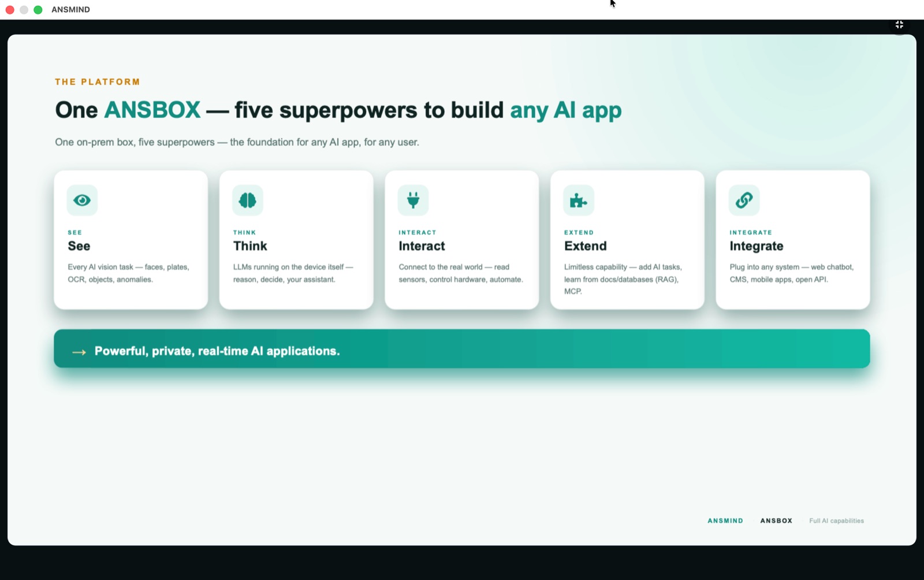The image size is (924, 580).
Task: Click the 'THE PLATFORM' heading label
Action: [x=98, y=82]
